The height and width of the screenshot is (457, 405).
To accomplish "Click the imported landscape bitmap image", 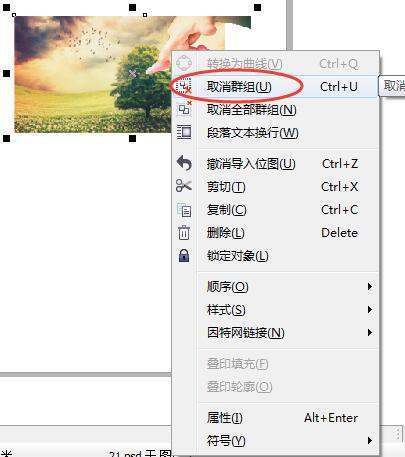I will point(93,75).
